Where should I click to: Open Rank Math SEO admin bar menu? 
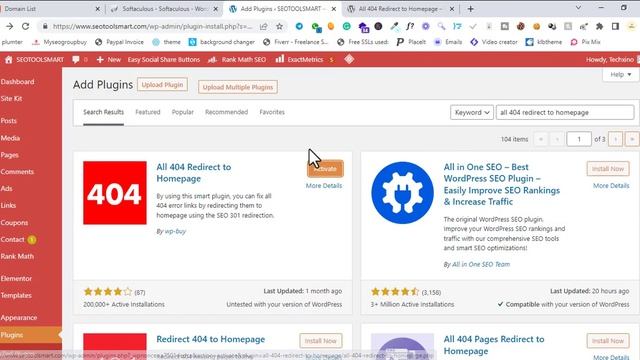pyautogui.click(x=237, y=60)
